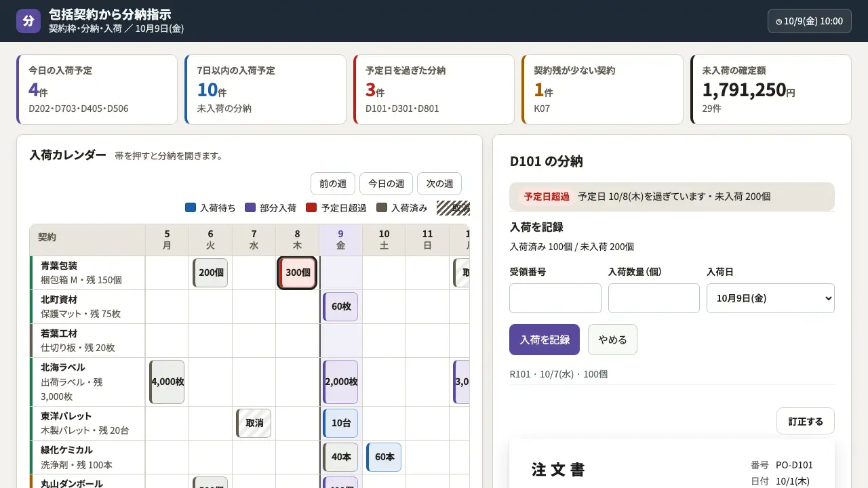Open the 取消 chip in 東洋パレット row
This screenshot has width=868, height=488.
click(x=254, y=423)
